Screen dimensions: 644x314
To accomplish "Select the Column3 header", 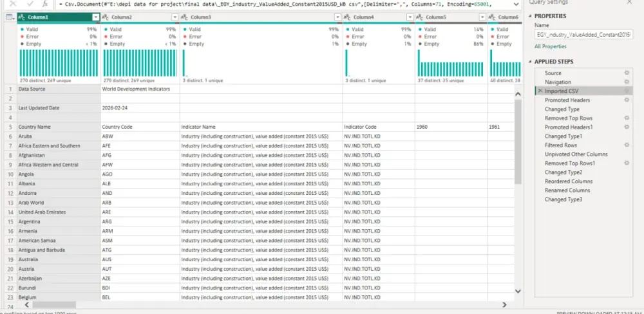I will pos(261,17).
